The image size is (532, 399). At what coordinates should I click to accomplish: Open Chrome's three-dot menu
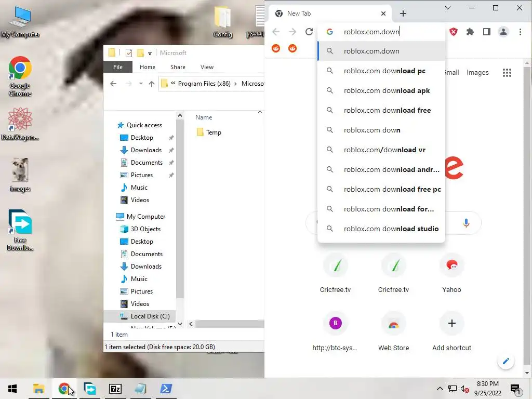pyautogui.click(x=520, y=32)
